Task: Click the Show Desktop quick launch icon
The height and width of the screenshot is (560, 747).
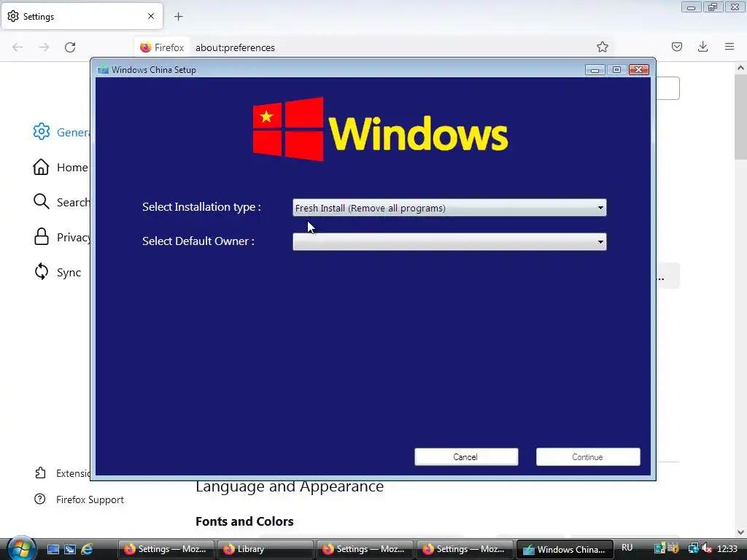Action: [53, 550]
